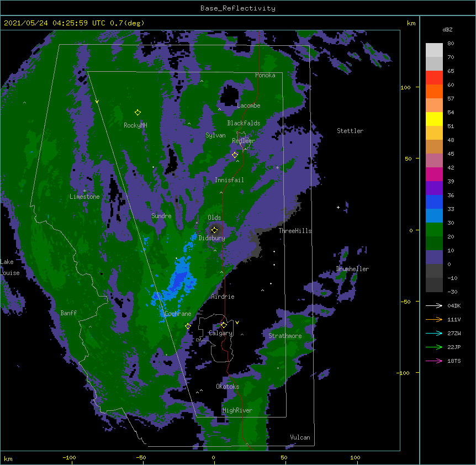
Task: Click the Stettler town label
Action: click(350, 131)
